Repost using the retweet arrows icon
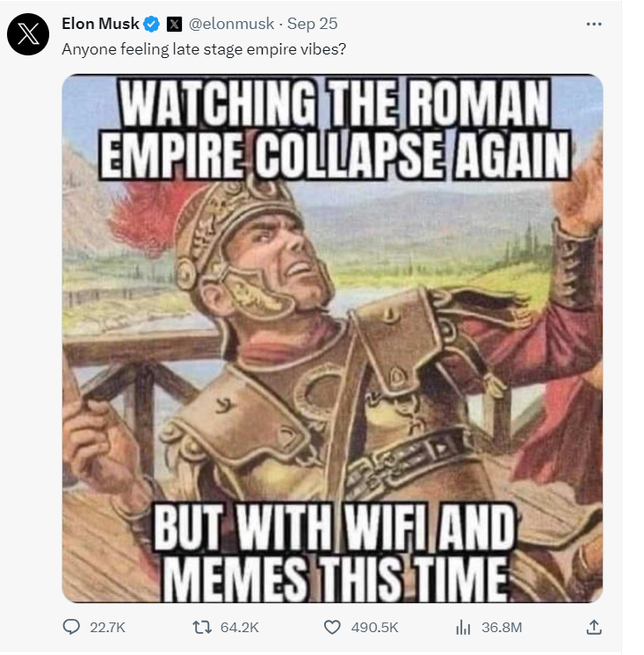The image size is (644, 655). click(x=202, y=627)
